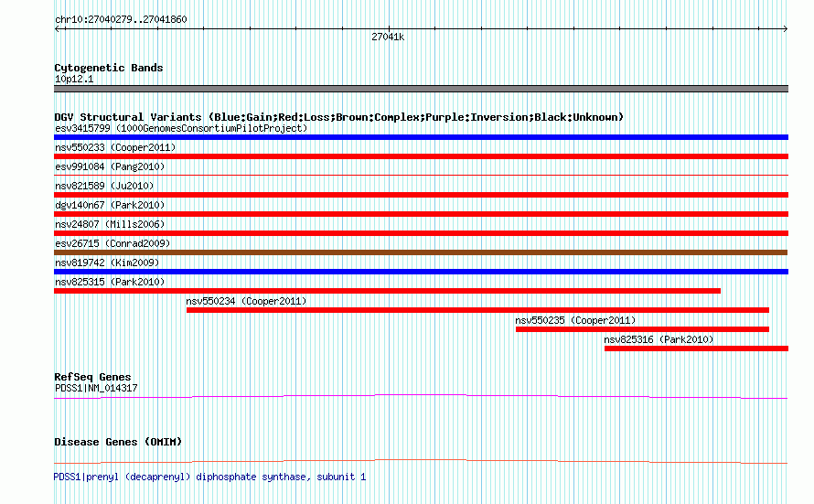Click the 10p12.1 cytogenetic band label

[x=74, y=79]
